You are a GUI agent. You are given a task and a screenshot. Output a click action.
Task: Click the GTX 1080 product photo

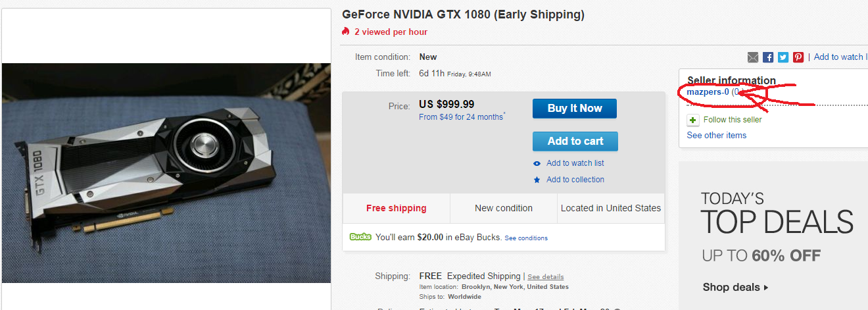(x=166, y=172)
